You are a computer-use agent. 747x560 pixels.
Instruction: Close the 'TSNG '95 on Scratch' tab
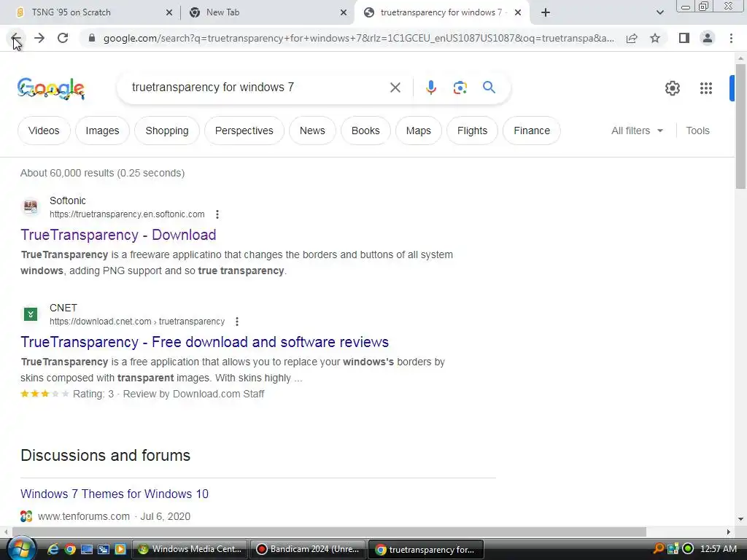[169, 12]
